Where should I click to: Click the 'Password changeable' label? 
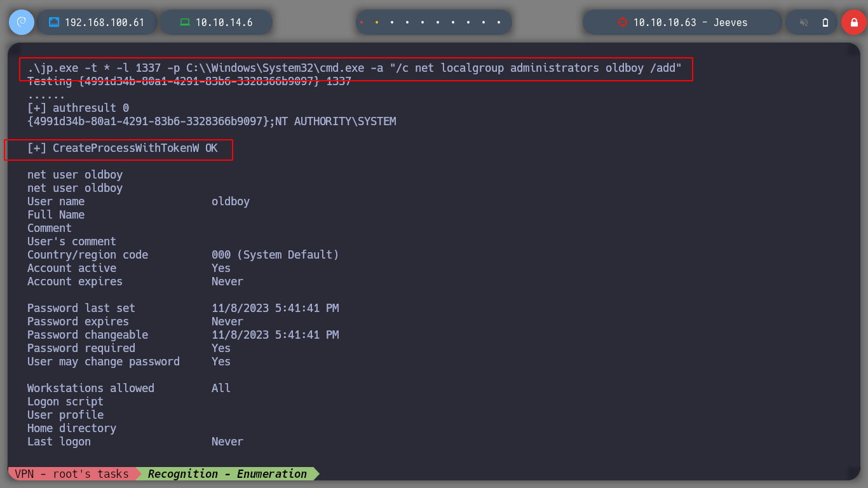pos(88,335)
